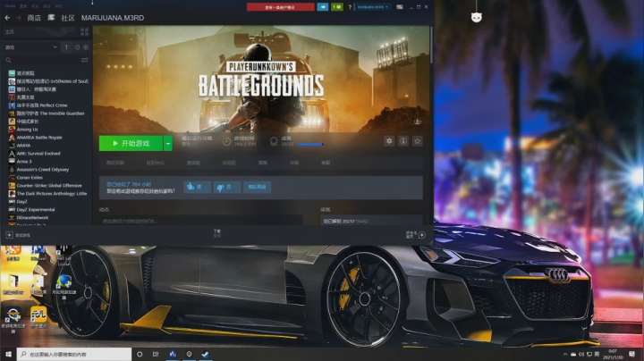644x361 pixels.
Task: Open the notification center icon in tray
Action: click(631, 354)
